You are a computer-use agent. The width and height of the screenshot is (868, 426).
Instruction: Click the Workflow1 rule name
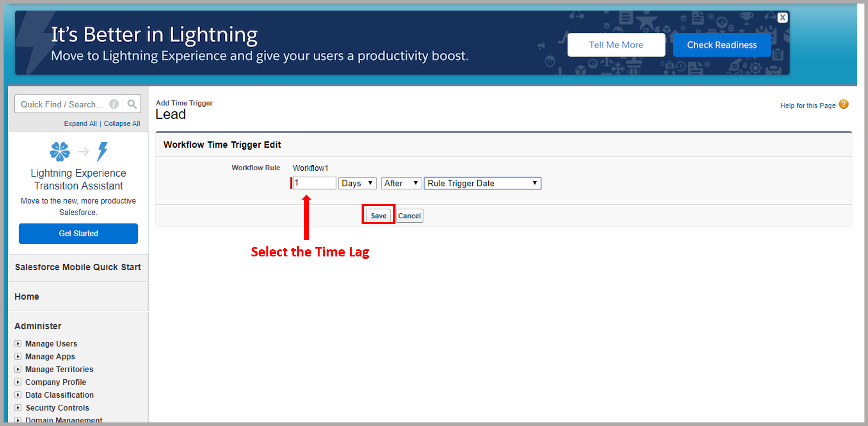(x=310, y=168)
